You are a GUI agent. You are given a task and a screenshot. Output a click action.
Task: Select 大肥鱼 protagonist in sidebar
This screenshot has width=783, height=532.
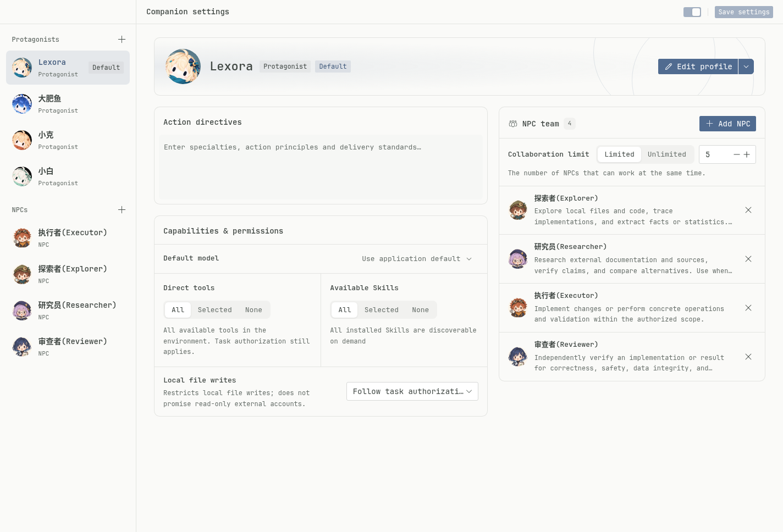pyautogui.click(x=68, y=104)
